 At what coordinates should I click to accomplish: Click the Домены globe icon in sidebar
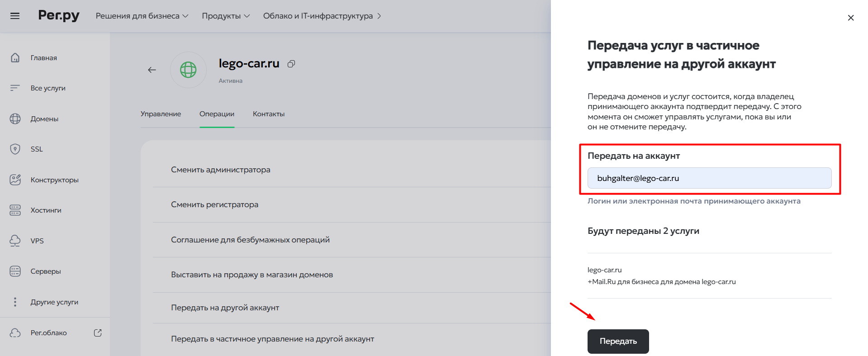[x=15, y=119]
